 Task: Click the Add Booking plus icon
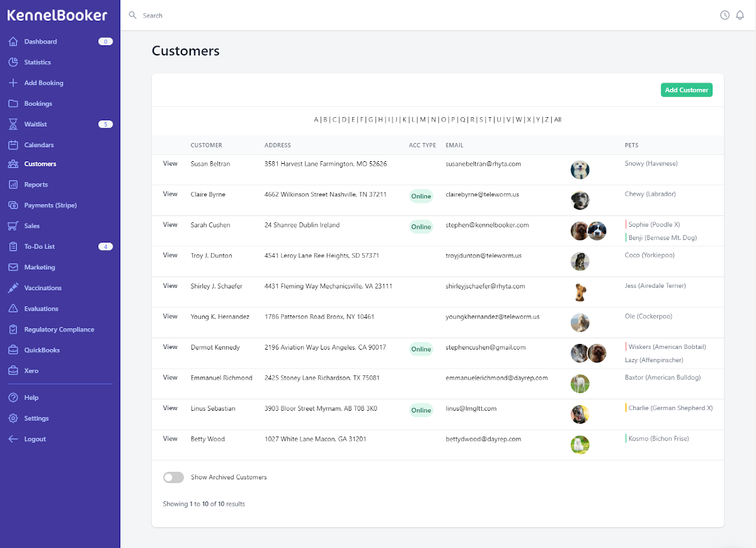click(13, 83)
